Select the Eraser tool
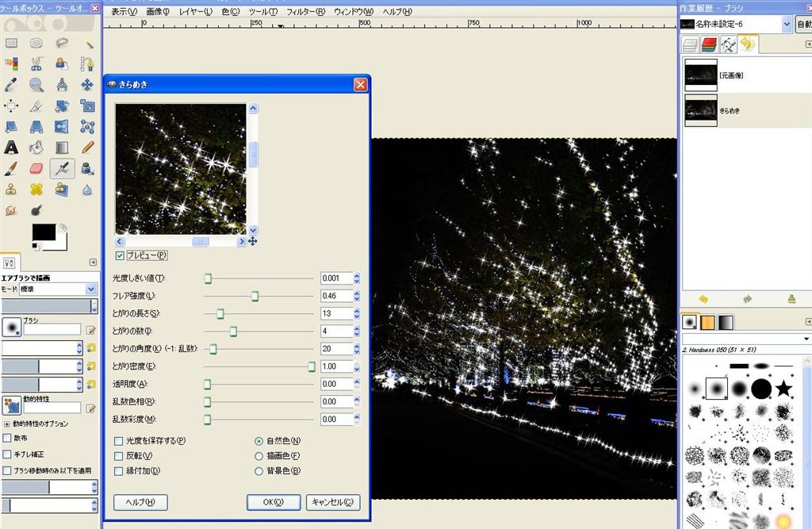812x529 pixels. [36, 168]
